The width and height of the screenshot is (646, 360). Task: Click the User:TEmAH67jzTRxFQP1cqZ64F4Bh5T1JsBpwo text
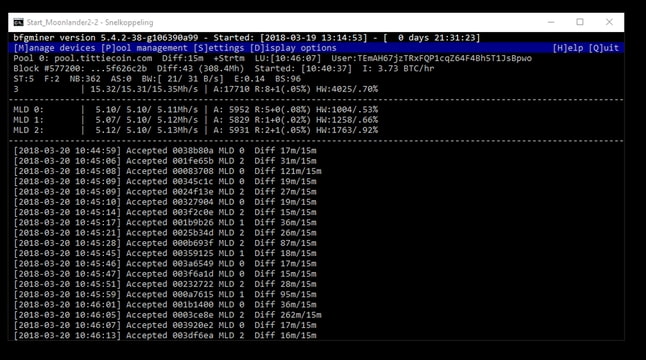[x=431, y=58]
